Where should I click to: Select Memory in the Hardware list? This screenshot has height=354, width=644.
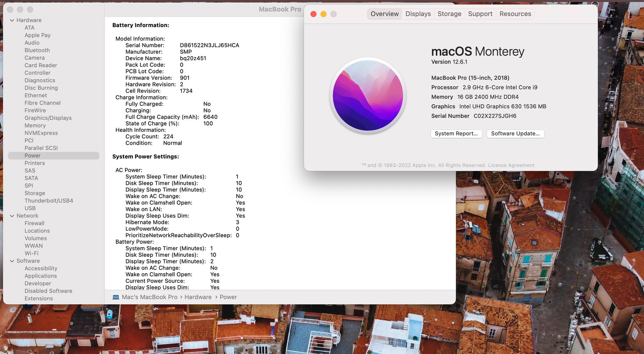[35, 125]
